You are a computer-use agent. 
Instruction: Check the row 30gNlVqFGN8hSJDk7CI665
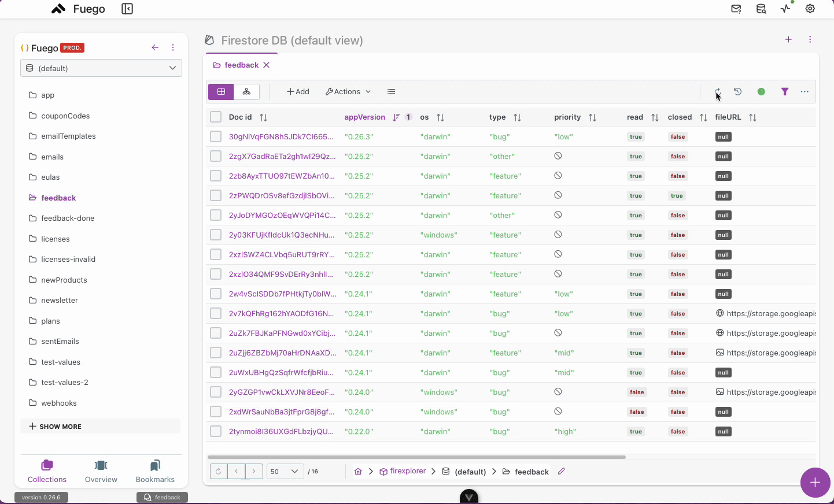tap(216, 136)
